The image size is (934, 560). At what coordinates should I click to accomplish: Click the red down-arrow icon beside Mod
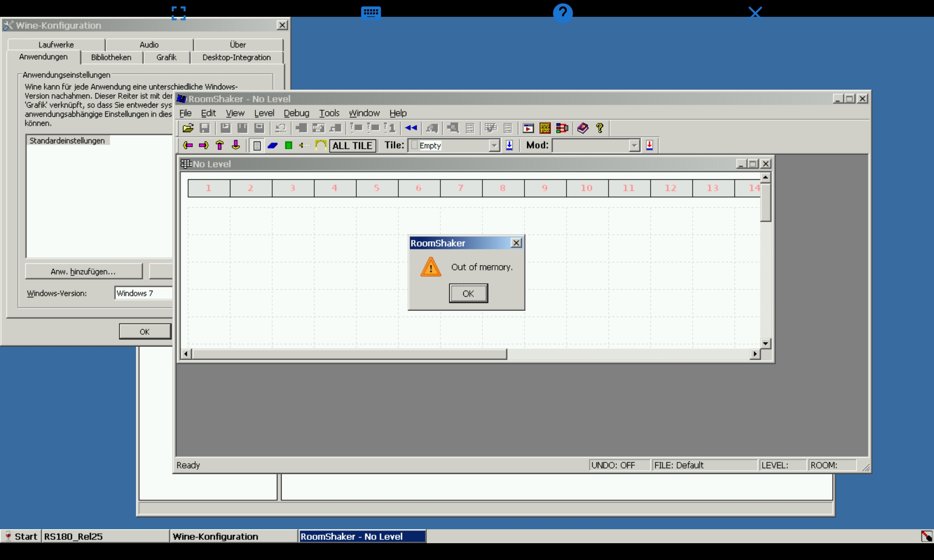point(649,145)
